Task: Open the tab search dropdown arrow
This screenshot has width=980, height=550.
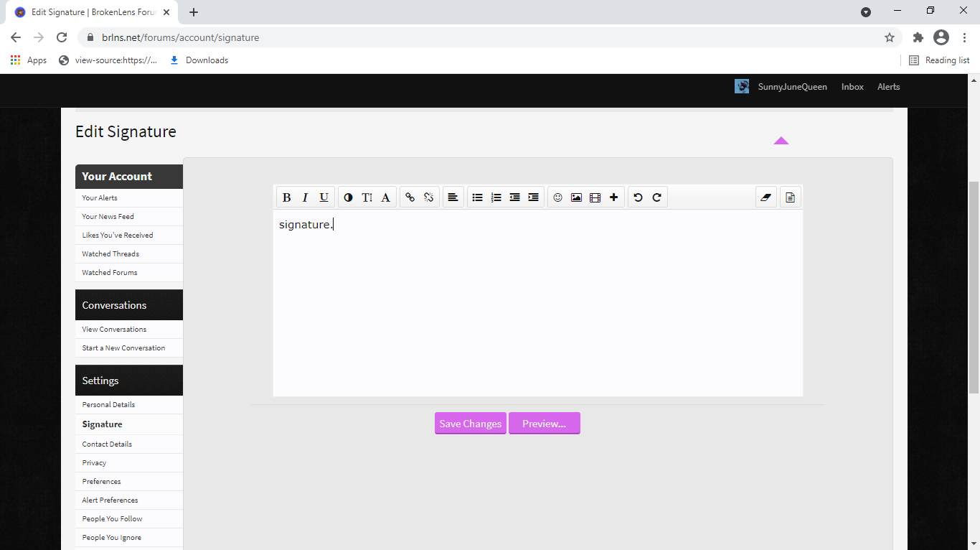Action: (866, 12)
